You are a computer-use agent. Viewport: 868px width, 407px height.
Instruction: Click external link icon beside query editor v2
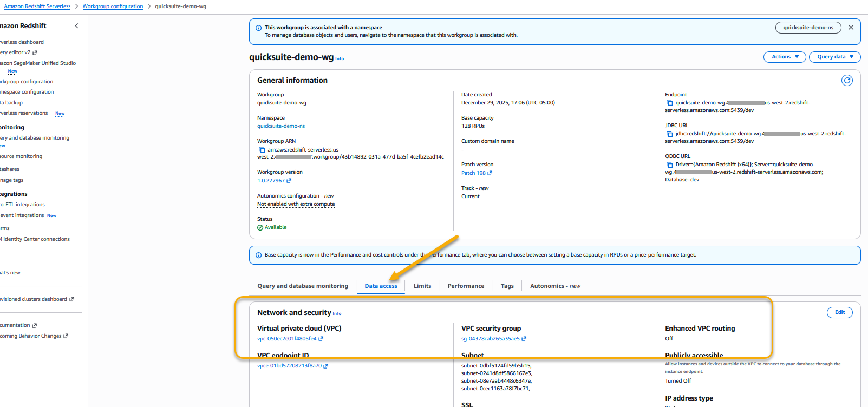point(35,53)
